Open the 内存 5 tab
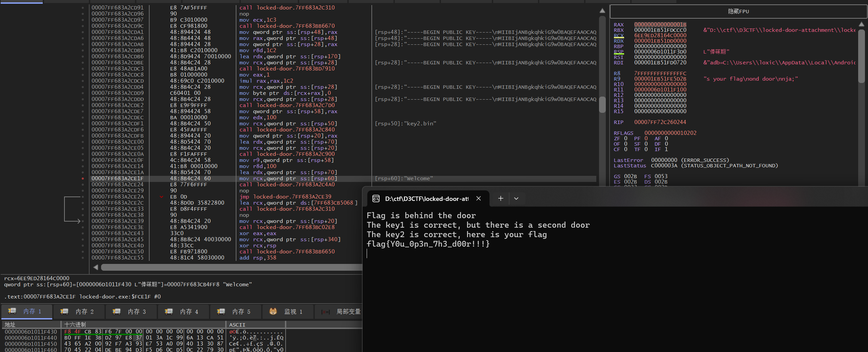 coord(236,311)
